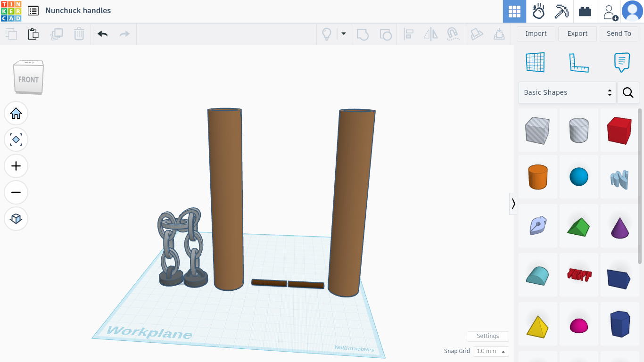The image size is (644, 362).
Task: Zoom out the viewport
Action: click(16, 192)
